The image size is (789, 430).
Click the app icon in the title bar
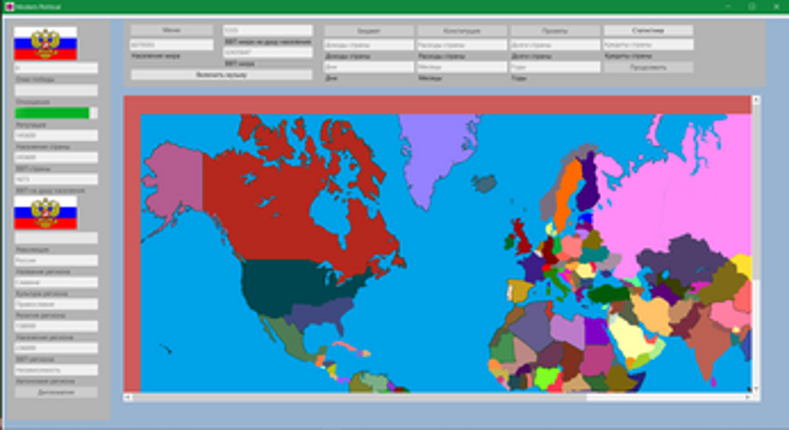tap(7, 6)
